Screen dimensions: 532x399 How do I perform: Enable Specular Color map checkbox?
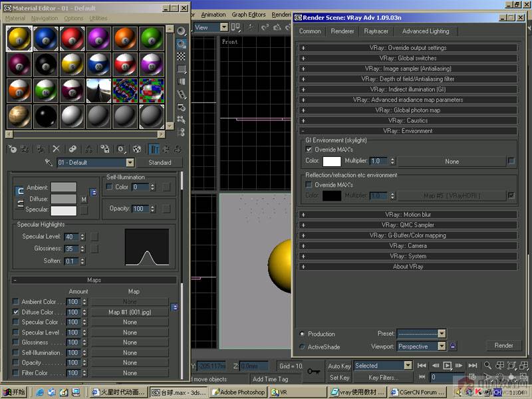(x=15, y=322)
